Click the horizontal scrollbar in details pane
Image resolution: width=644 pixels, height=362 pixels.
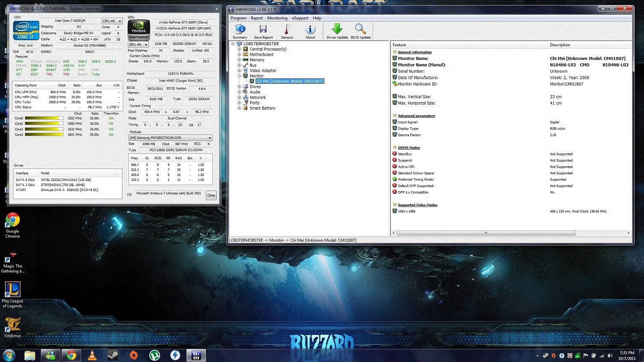[486, 233]
